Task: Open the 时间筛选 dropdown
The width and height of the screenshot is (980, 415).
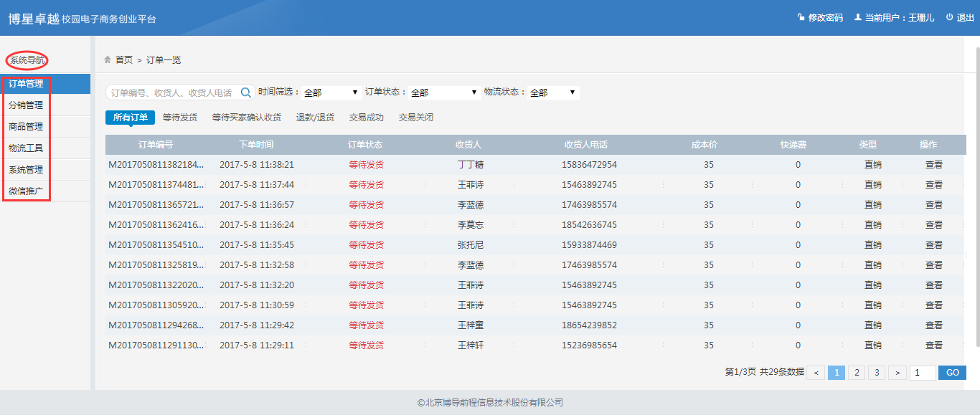Action: (x=331, y=92)
